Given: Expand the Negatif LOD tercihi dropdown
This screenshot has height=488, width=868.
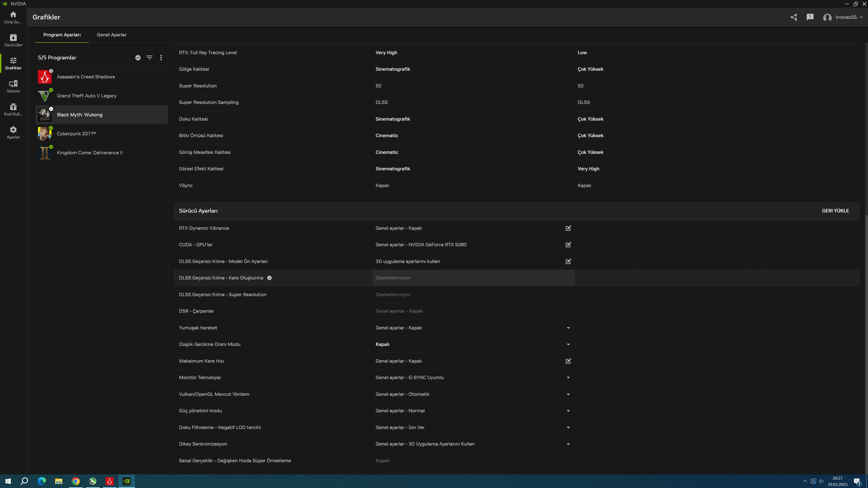Looking at the screenshot, I should [x=568, y=428].
